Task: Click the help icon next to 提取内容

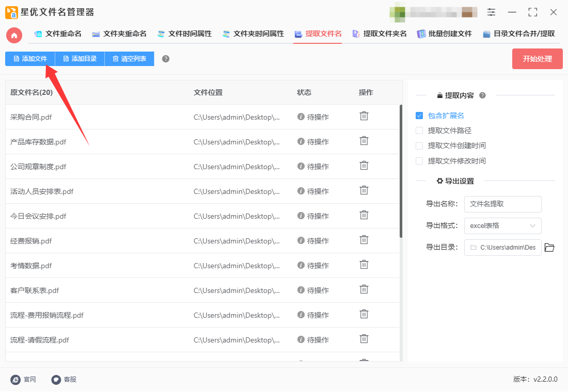Action: tap(482, 95)
